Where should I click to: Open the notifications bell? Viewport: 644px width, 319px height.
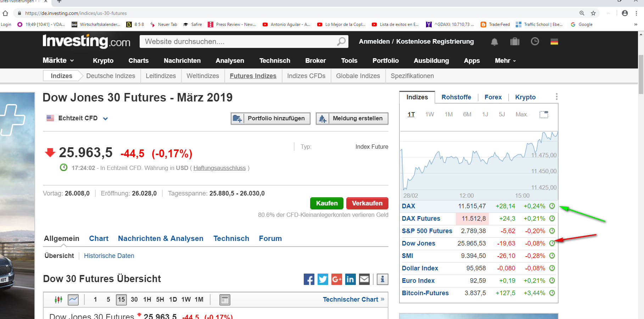pyautogui.click(x=494, y=42)
